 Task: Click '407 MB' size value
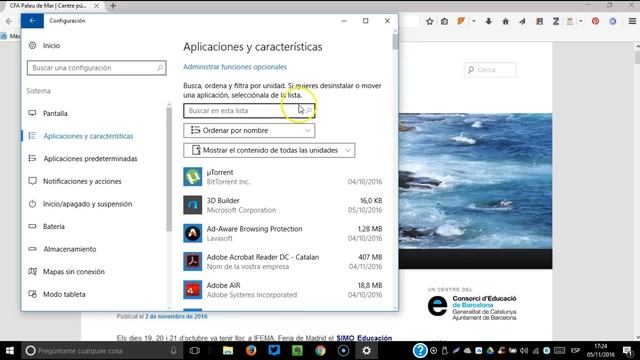point(370,257)
